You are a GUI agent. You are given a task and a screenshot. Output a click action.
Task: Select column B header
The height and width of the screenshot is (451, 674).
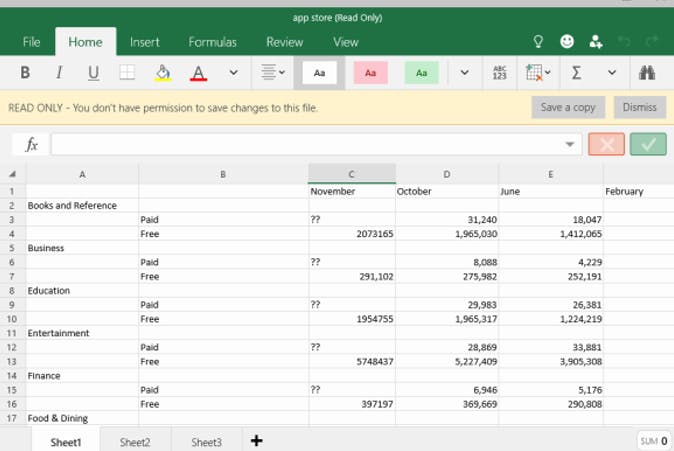pyautogui.click(x=223, y=174)
